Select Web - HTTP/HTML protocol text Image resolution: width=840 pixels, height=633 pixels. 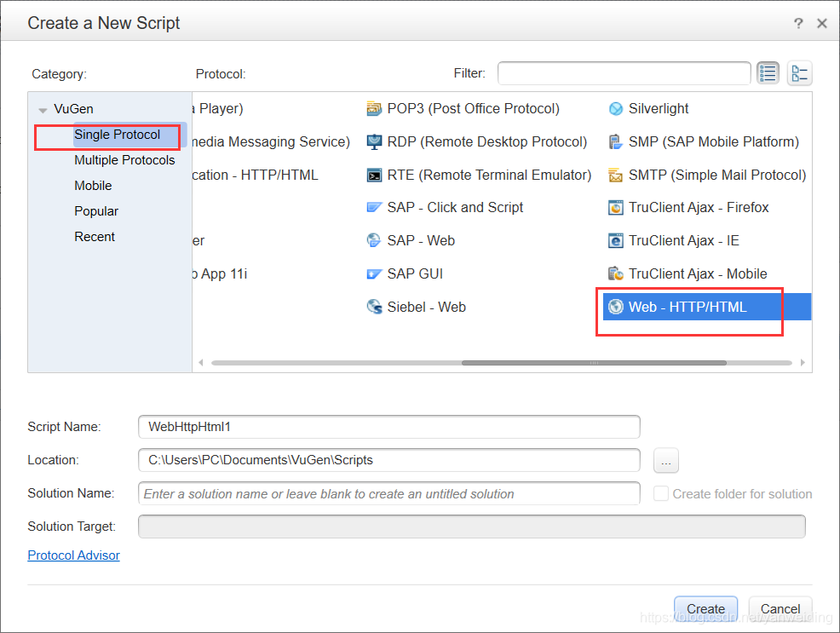[688, 307]
